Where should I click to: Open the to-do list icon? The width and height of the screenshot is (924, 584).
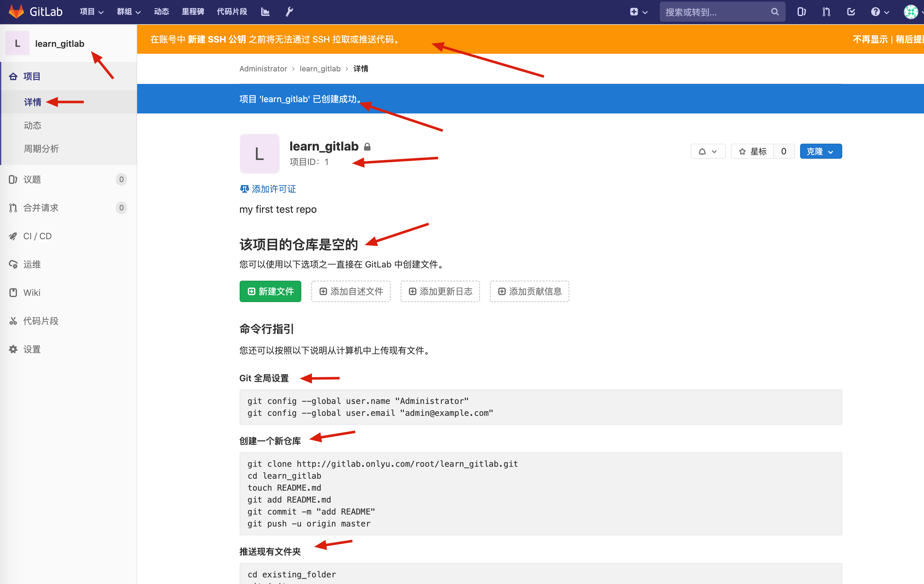[x=851, y=12]
